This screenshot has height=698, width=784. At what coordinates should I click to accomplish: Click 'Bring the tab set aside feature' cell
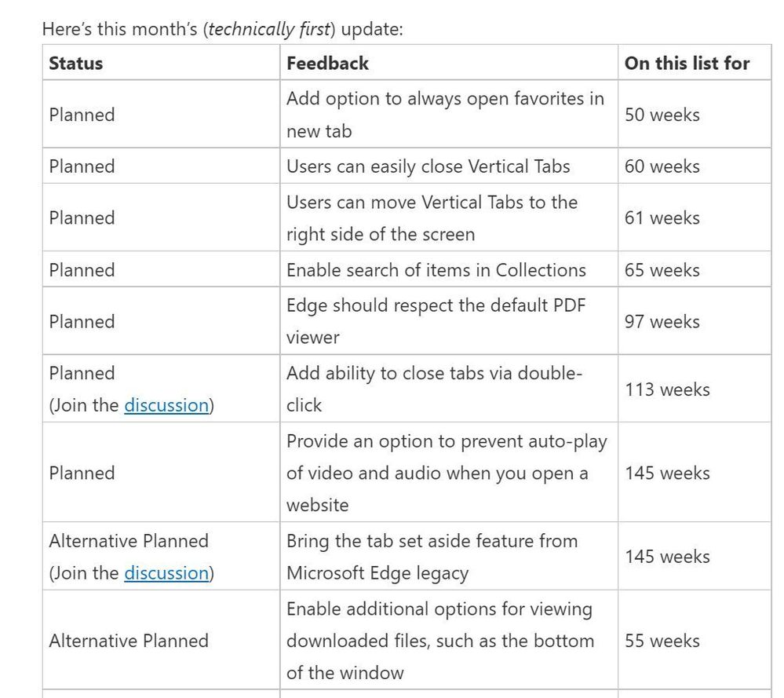coord(432,557)
